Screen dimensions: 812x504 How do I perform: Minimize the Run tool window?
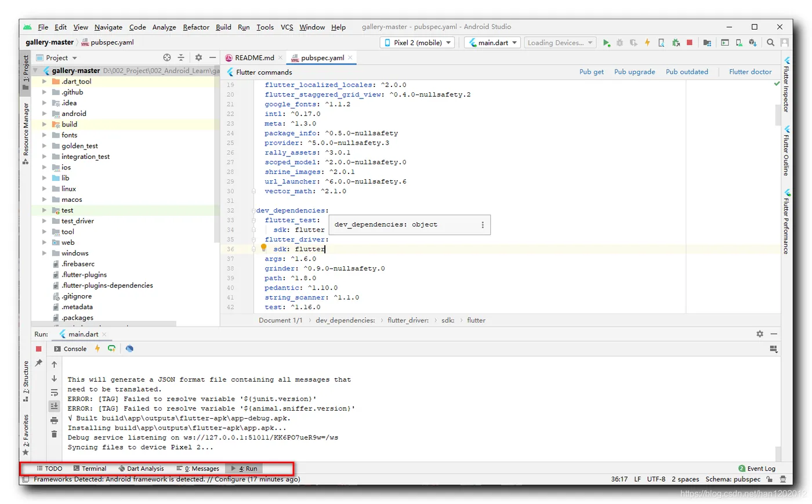[x=774, y=333]
